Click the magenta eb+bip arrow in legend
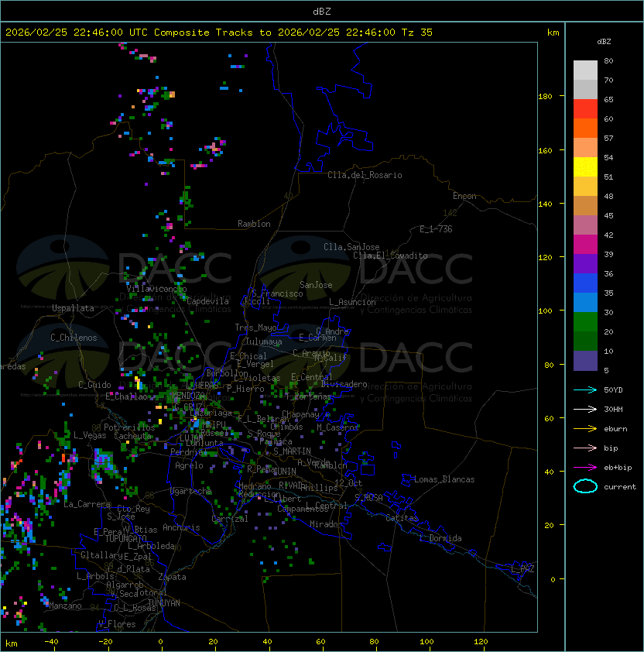This screenshot has height=652, width=644. click(x=585, y=468)
